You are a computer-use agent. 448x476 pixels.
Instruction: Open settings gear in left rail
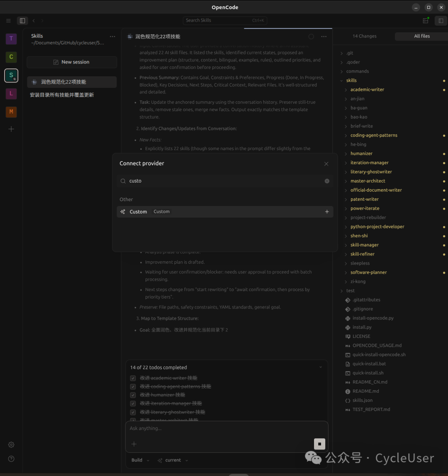[x=11, y=445]
